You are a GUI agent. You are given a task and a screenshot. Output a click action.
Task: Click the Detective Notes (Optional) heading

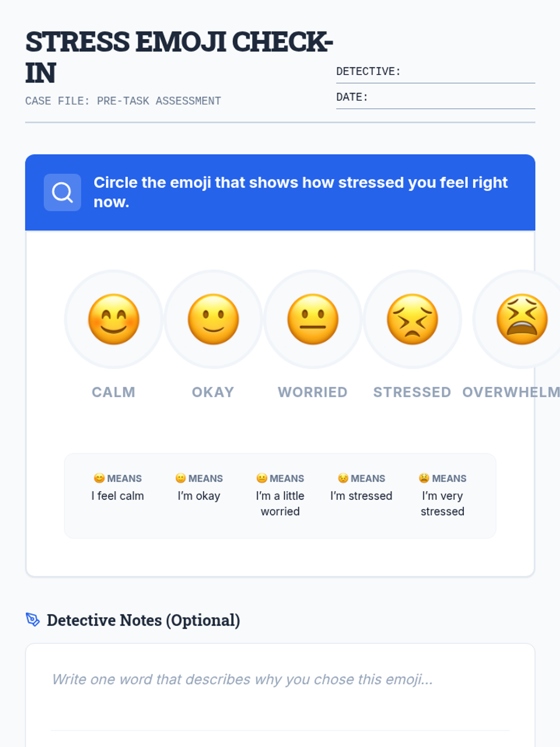[x=143, y=620]
